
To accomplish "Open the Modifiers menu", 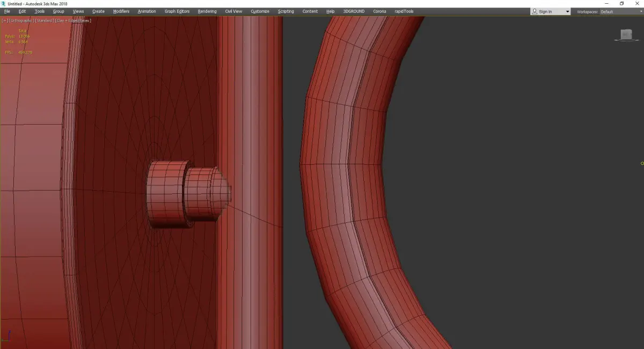I will 121,11.
